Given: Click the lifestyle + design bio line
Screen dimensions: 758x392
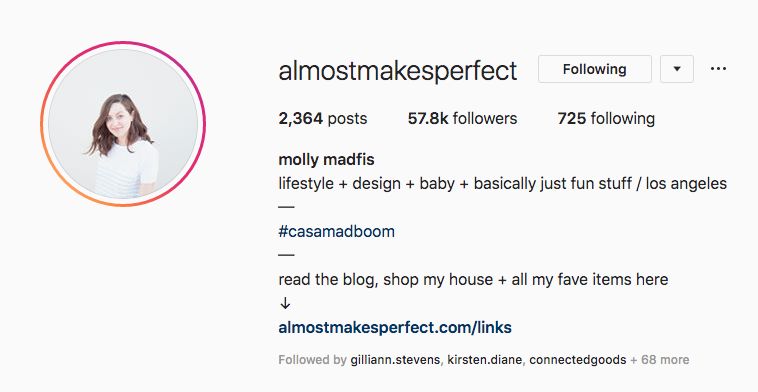Looking at the screenshot, I should [503, 184].
